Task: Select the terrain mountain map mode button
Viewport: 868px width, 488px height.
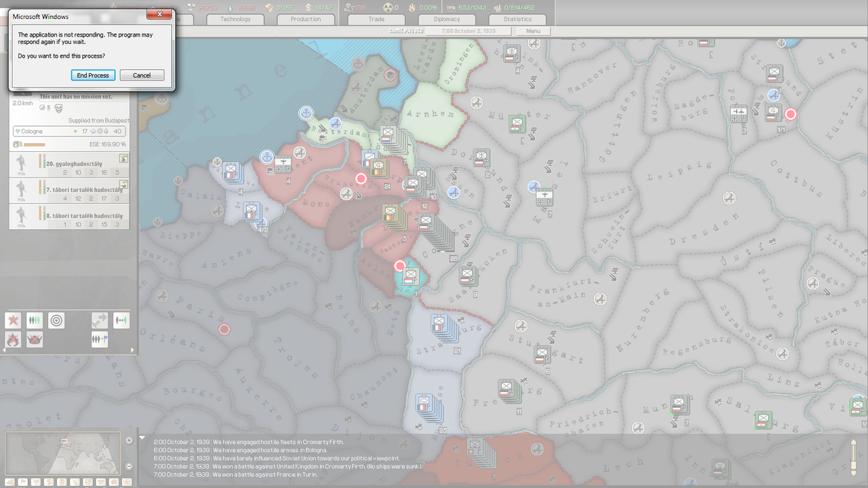Action: coord(11,482)
